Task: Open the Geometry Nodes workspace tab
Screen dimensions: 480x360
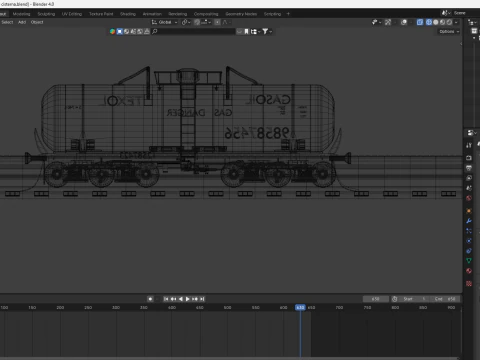Action: point(241,14)
